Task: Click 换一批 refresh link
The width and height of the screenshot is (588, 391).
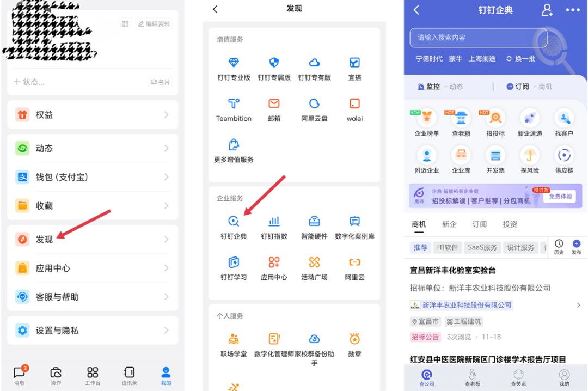Action: point(520,59)
